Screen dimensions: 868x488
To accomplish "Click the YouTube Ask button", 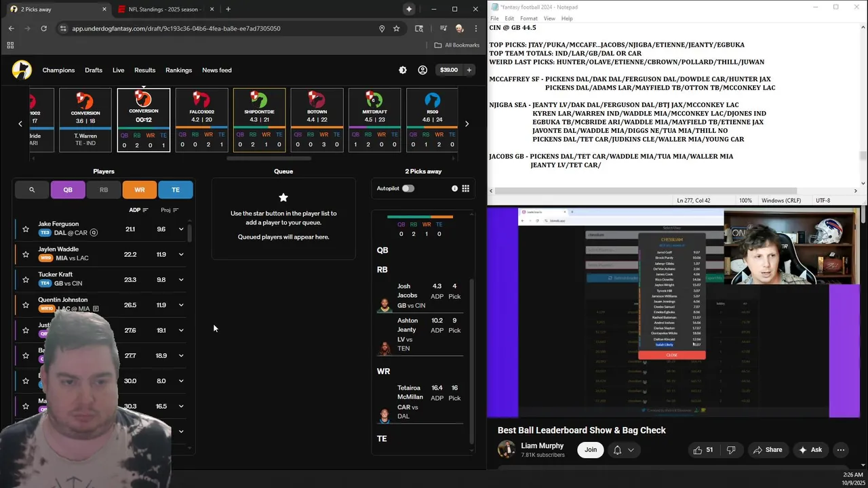I will (x=810, y=450).
